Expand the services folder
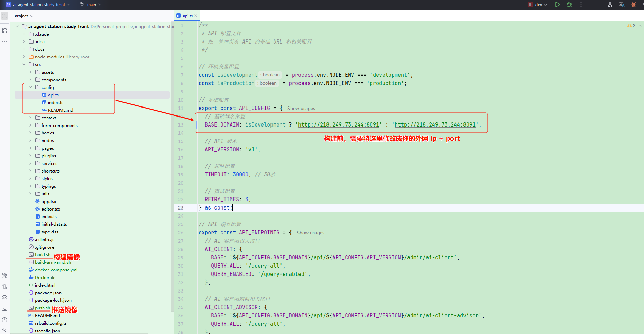644x334 pixels. [30, 164]
